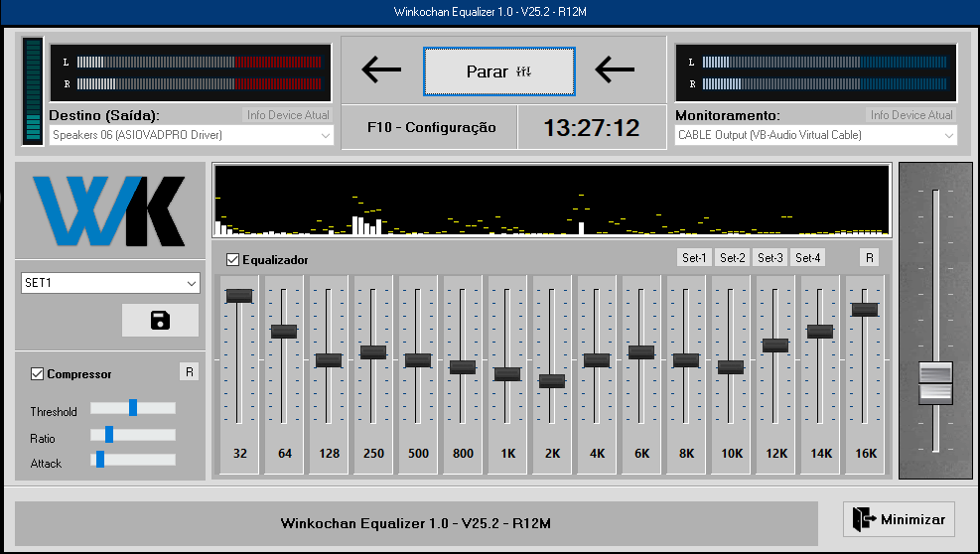Click the left arrow icon beside Parar
The width and height of the screenshot is (980, 554).
point(381,69)
